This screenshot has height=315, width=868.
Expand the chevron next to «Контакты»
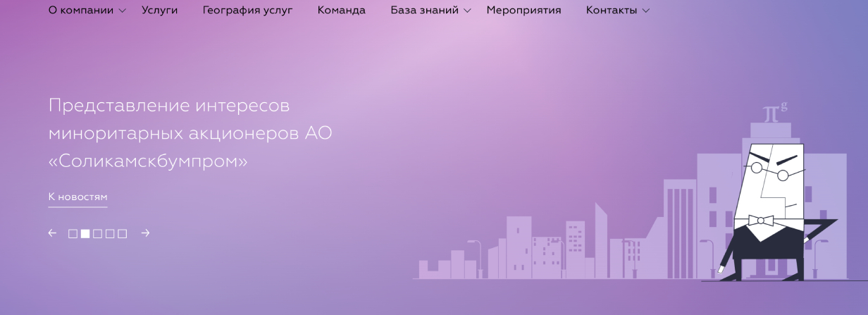(646, 11)
